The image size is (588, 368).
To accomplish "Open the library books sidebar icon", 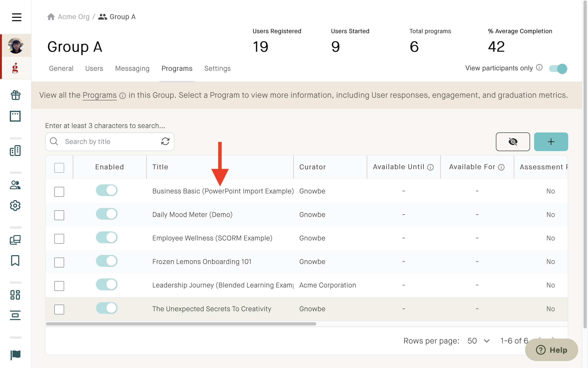I will coord(15,240).
